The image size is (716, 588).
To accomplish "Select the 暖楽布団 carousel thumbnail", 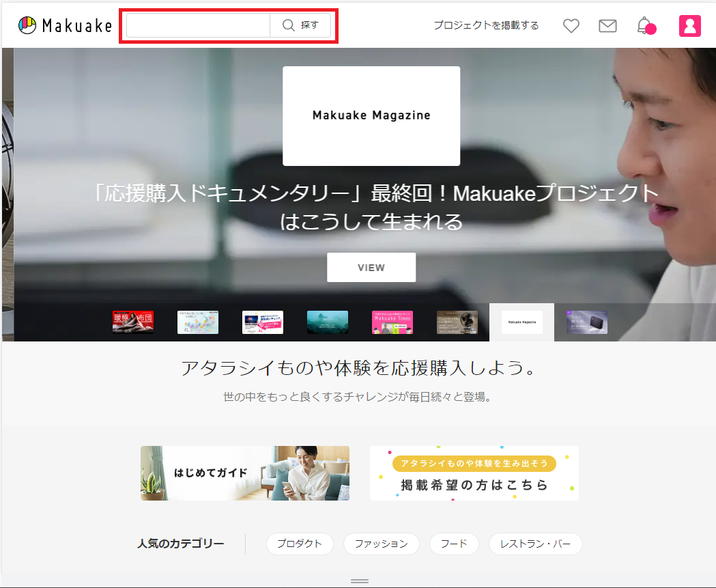I will click(x=133, y=322).
